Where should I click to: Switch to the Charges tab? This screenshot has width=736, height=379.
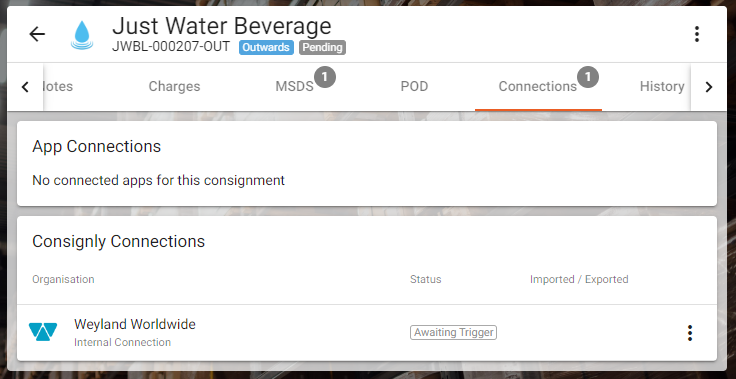174,86
